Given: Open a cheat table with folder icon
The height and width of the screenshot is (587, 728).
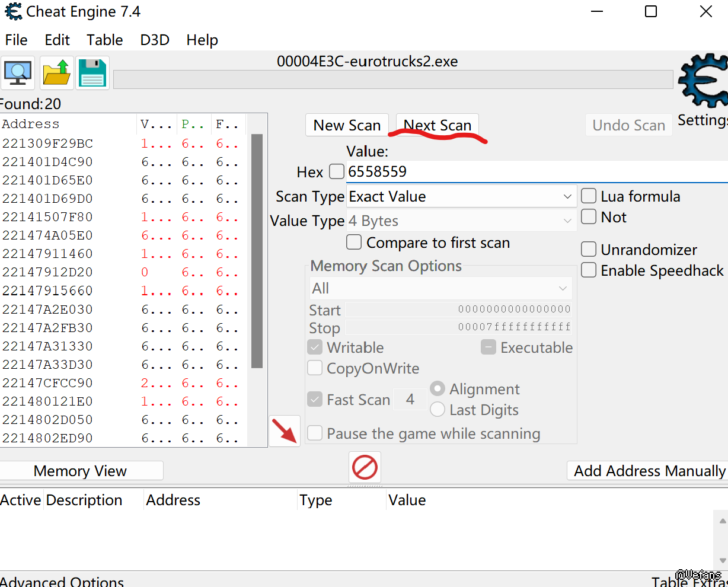Looking at the screenshot, I should pos(57,73).
